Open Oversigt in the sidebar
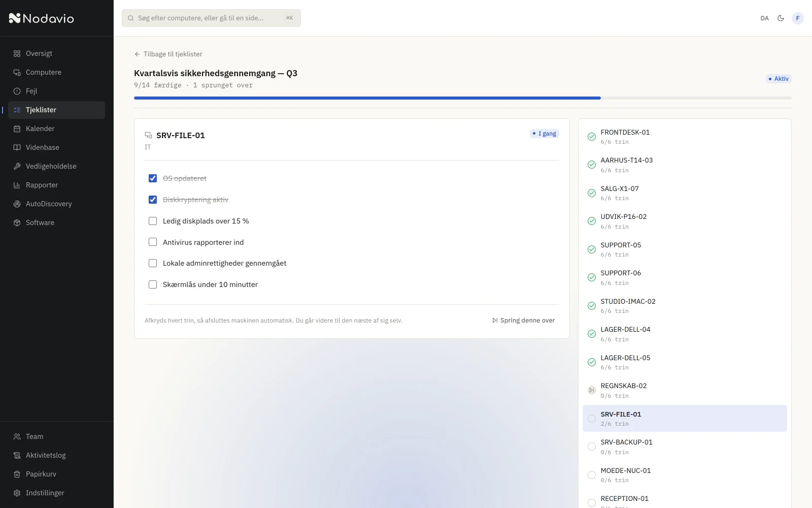The width and height of the screenshot is (812, 508). coord(56,53)
